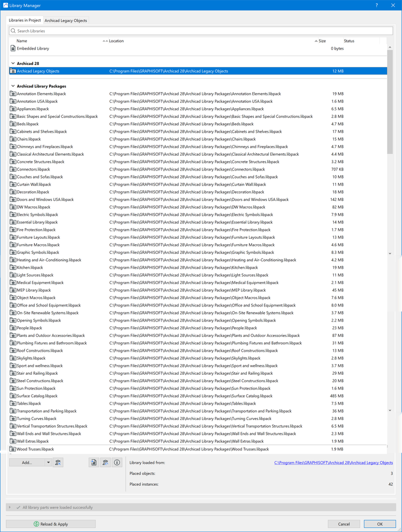Select Stair and Railing.libpack
The height and width of the screenshot is (532, 402).
click(x=198, y=373)
